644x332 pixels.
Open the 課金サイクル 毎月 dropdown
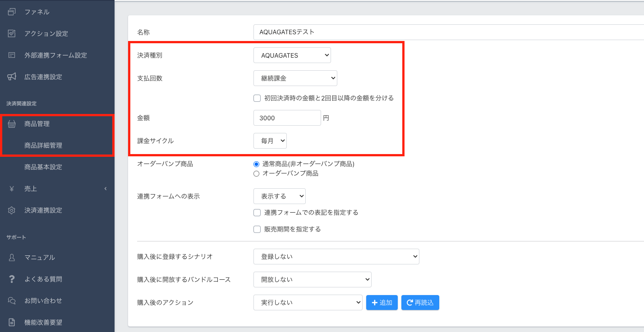click(x=270, y=141)
